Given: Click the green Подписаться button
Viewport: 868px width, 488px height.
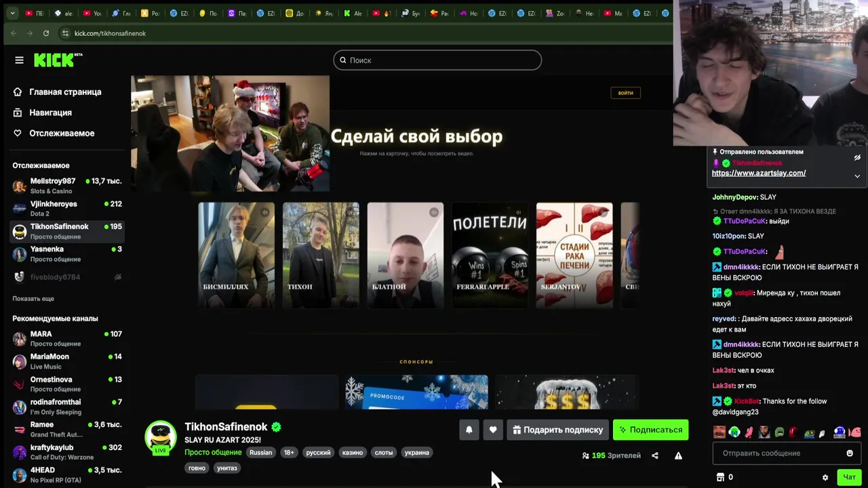Looking at the screenshot, I should click(650, 430).
